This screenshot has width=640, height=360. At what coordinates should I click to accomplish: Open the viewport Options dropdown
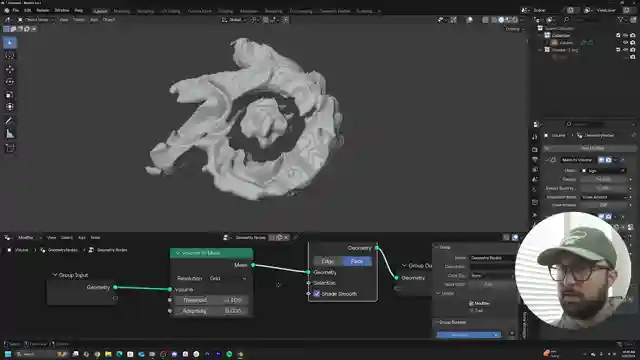[x=514, y=29]
